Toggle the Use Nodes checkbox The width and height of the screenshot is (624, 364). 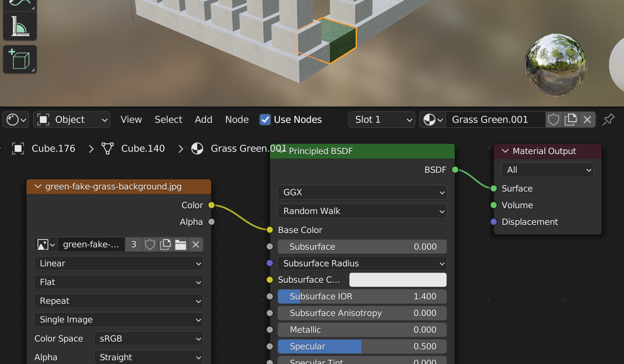(265, 119)
